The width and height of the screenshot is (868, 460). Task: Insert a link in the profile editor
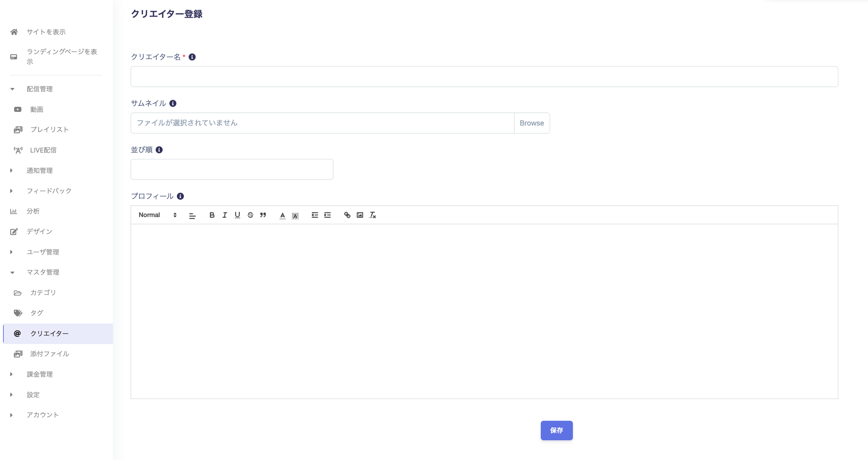pos(347,215)
